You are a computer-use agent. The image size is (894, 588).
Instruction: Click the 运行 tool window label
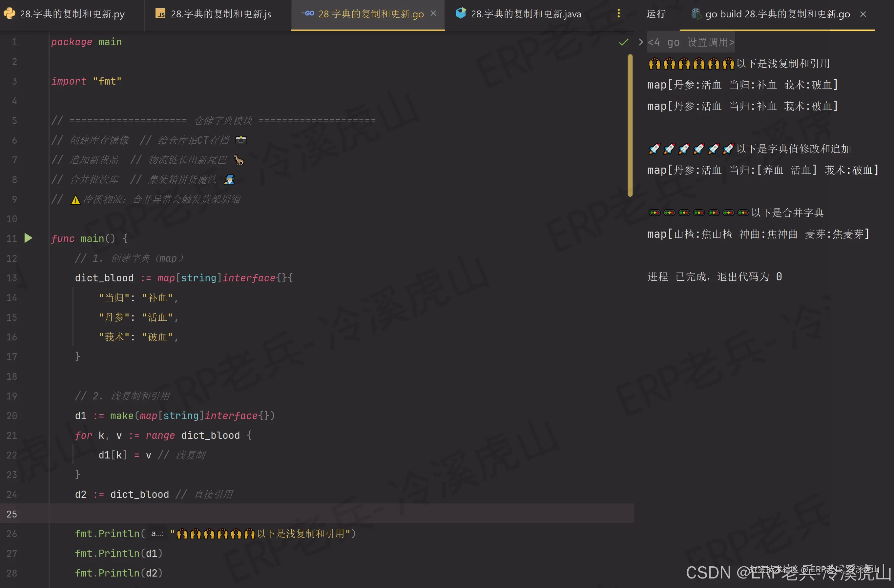[655, 14]
